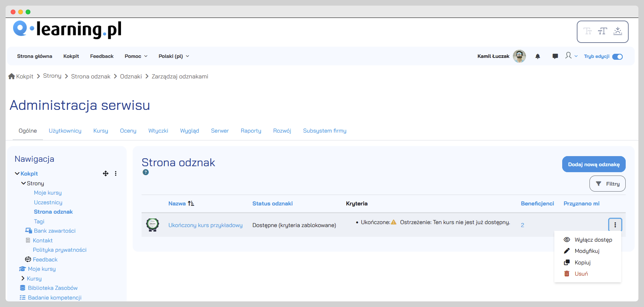
Task: Click the contrast mode sun icon
Action: coord(617,31)
